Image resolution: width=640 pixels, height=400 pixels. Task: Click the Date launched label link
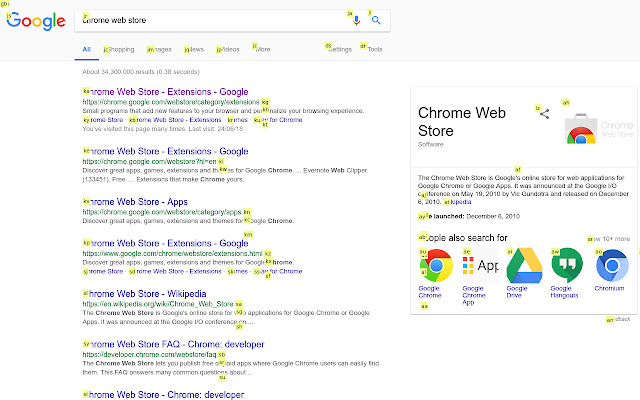[441, 216]
